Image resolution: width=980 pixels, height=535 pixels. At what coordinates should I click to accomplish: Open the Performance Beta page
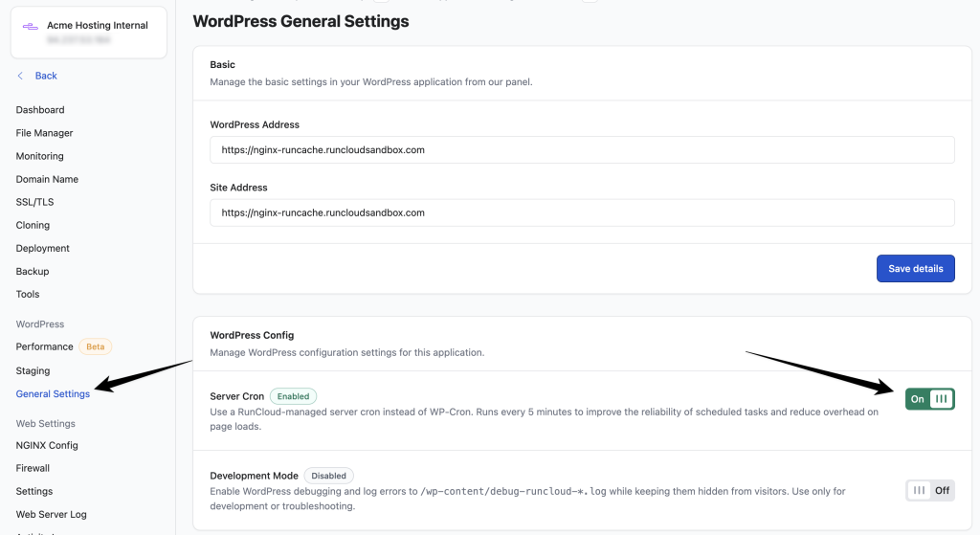pos(44,346)
